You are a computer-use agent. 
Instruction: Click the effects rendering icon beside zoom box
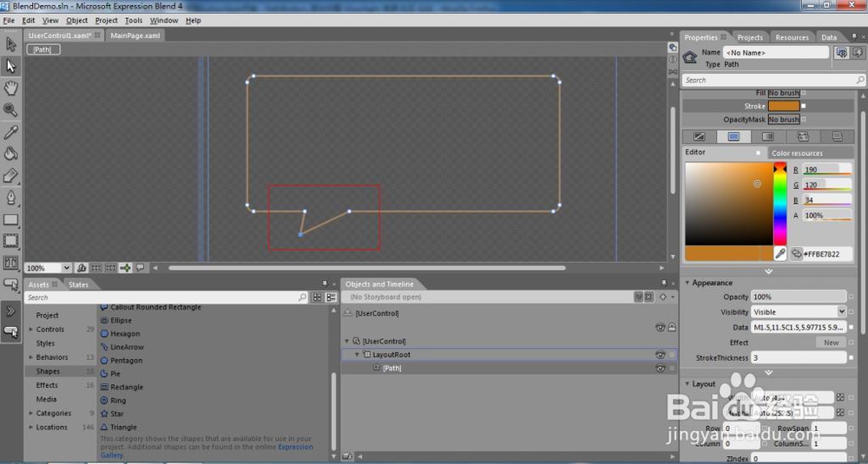(82, 268)
